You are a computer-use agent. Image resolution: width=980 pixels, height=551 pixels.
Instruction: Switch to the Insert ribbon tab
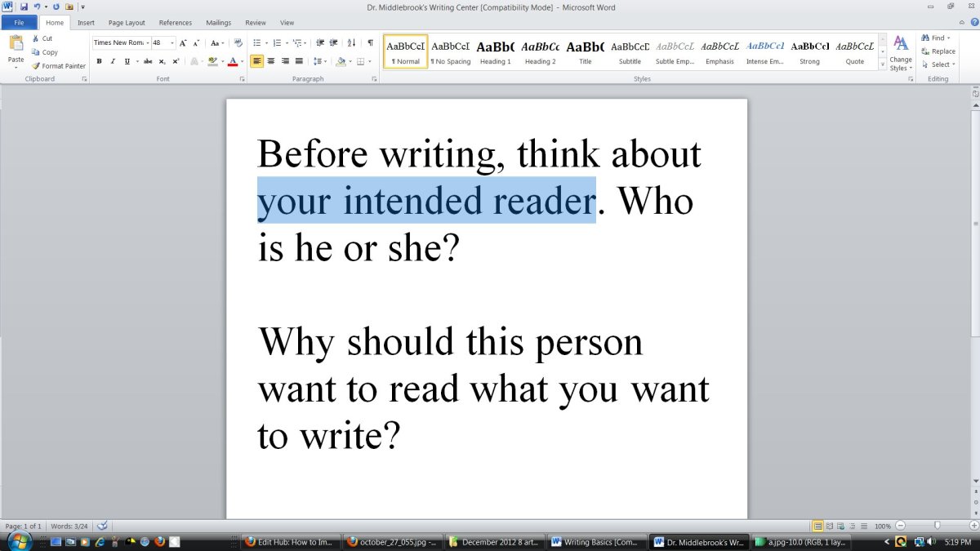click(x=86, y=22)
